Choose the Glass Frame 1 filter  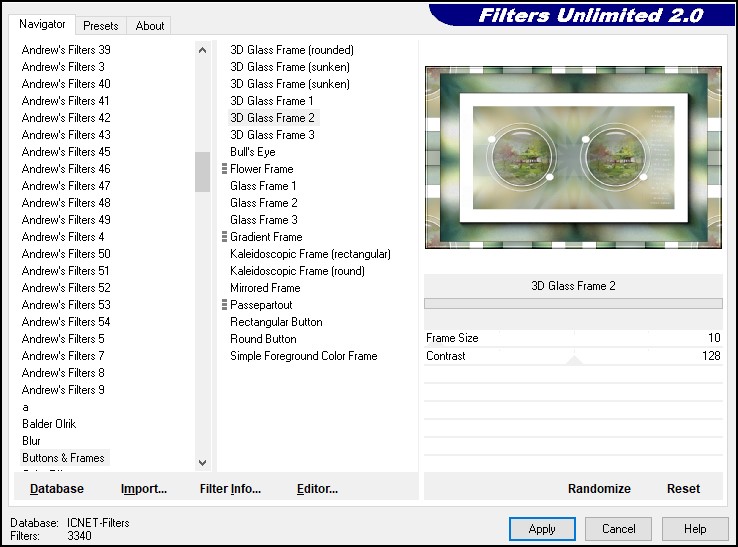click(263, 186)
